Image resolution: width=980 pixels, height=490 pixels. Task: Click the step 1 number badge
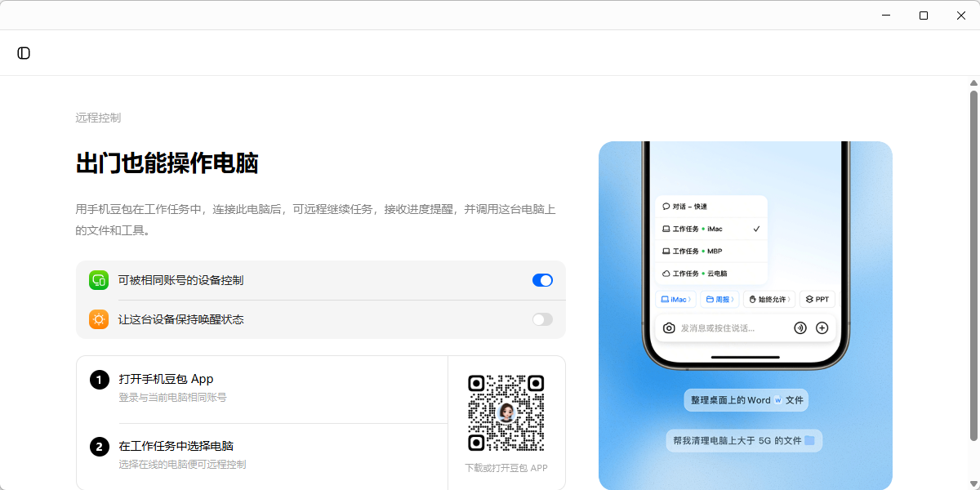point(99,380)
